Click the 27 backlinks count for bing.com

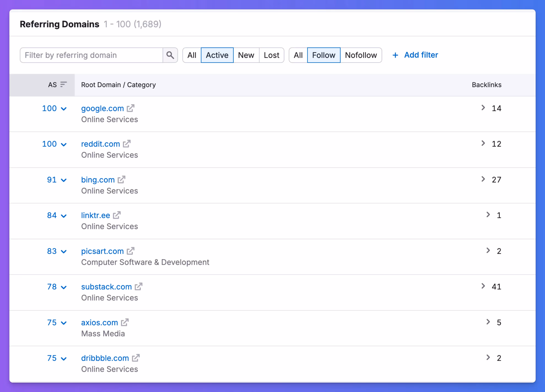[497, 180]
